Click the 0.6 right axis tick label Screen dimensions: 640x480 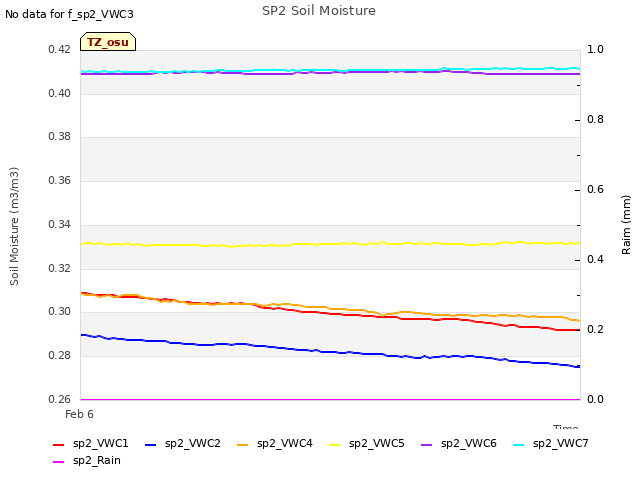point(595,189)
